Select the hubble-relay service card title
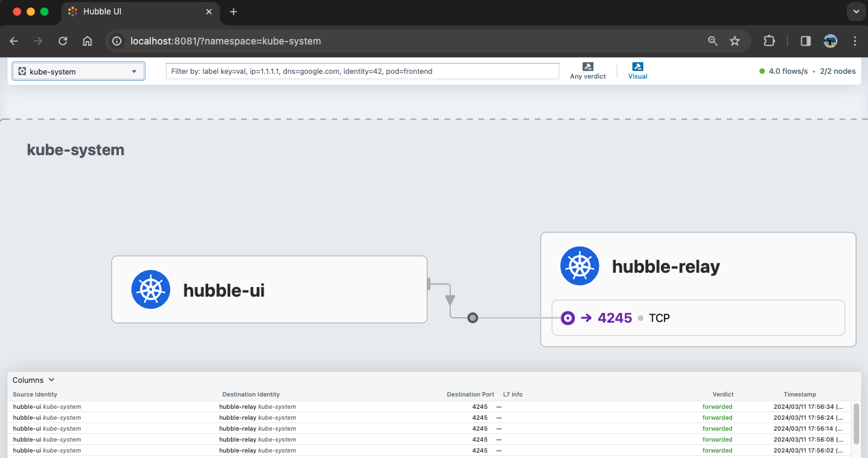868x458 pixels. click(666, 267)
